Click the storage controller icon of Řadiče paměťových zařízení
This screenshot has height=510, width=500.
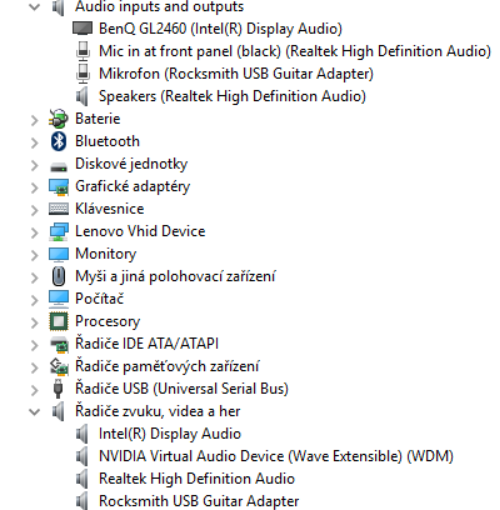coord(59,367)
